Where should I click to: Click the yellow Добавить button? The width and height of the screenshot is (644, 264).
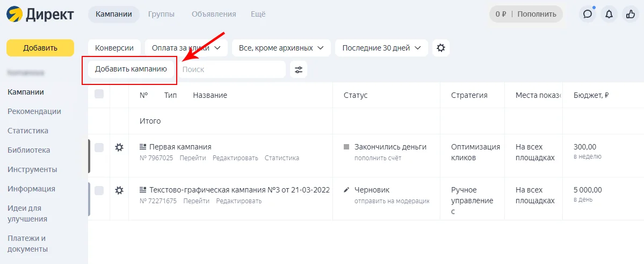(40, 48)
